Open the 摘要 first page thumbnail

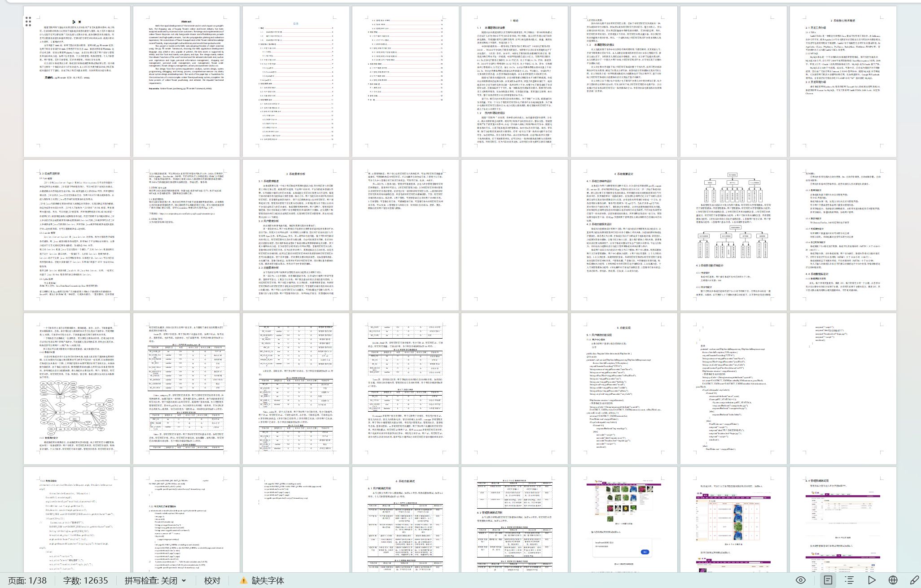[77, 82]
